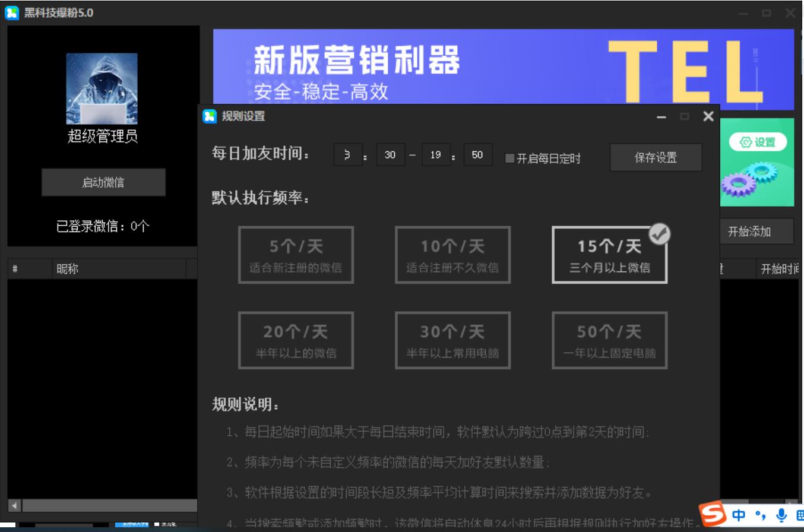Click the 黑科技爆粉5.0 app icon in title bar

pos(11,12)
